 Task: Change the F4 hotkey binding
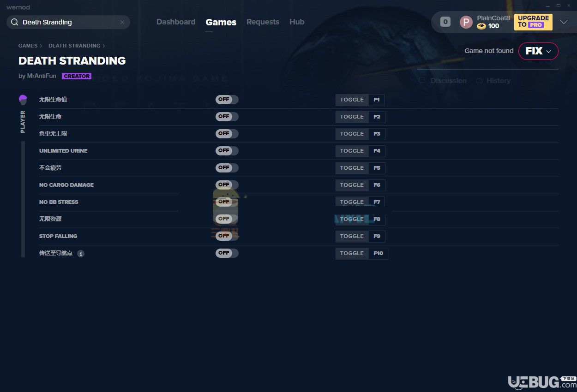(x=377, y=151)
